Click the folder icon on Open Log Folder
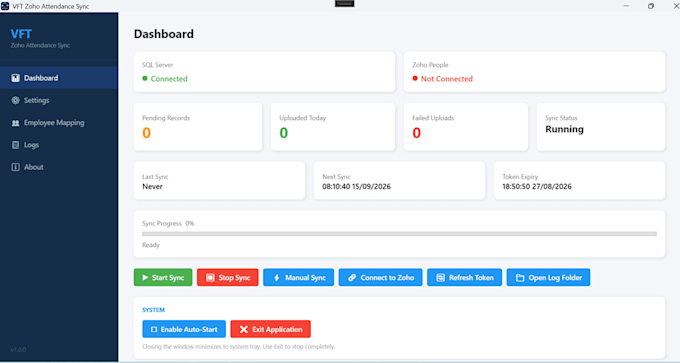The width and height of the screenshot is (680, 363). 520,278
